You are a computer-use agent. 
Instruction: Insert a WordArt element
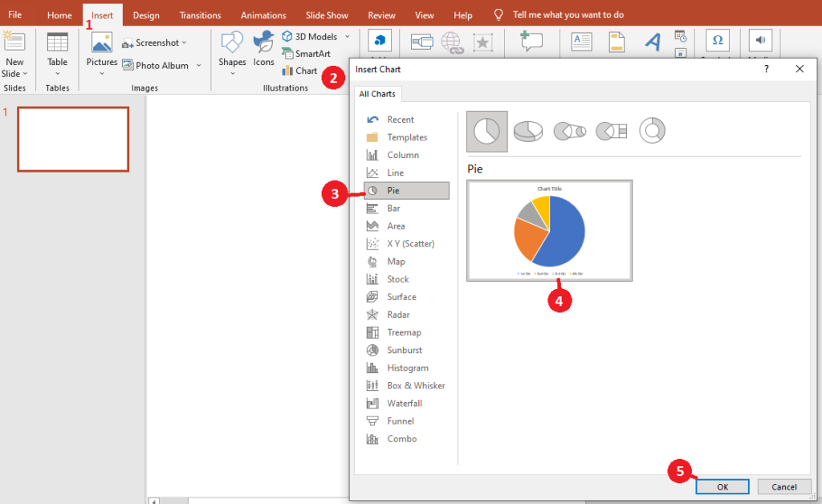pos(652,39)
